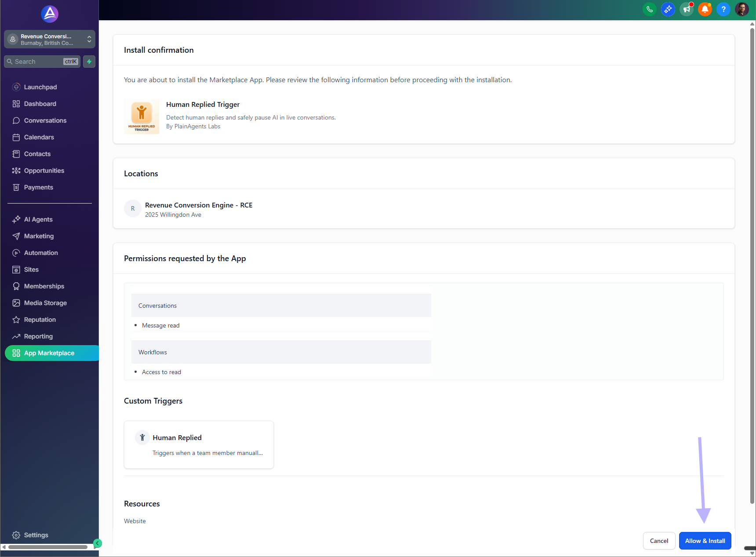Open the notifications bell

point(705,9)
